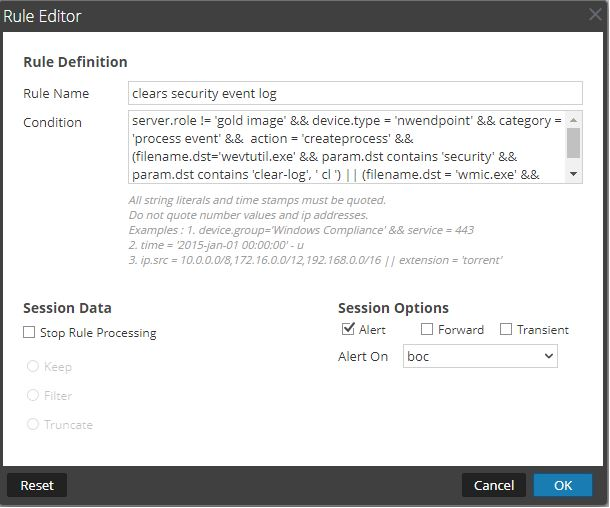Click the Condition scrollbar up arrow

point(573,119)
